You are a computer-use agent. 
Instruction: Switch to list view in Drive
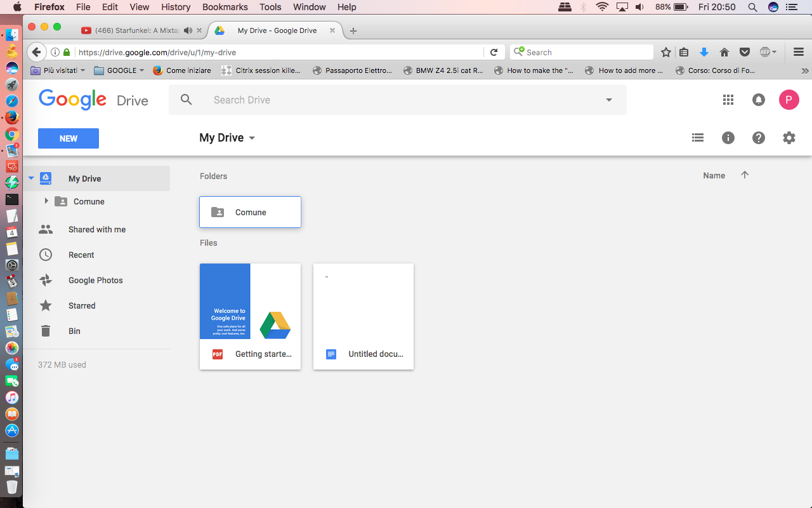point(698,138)
